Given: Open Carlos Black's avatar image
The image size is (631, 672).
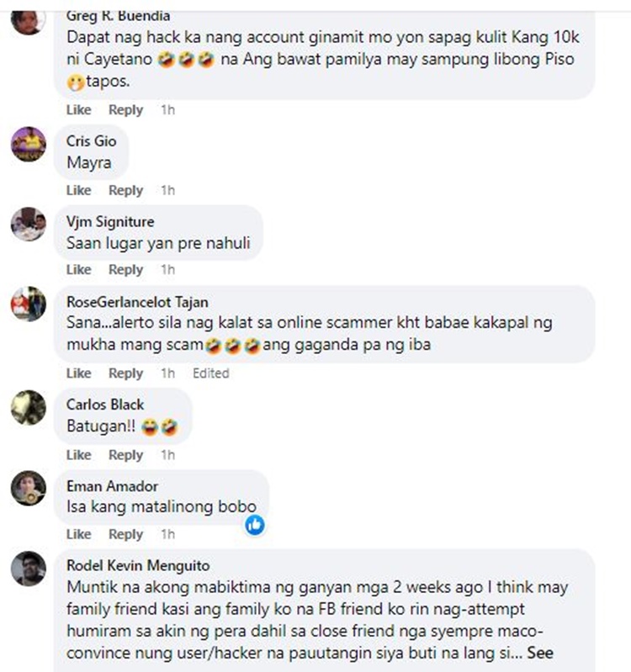Looking at the screenshot, I should point(29,407).
